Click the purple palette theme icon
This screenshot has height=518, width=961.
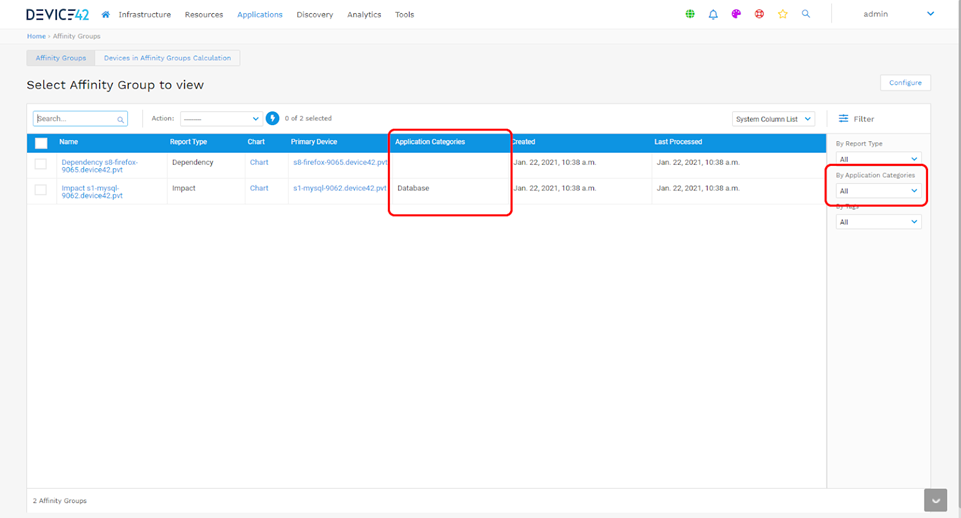click(x=736, y=15)
